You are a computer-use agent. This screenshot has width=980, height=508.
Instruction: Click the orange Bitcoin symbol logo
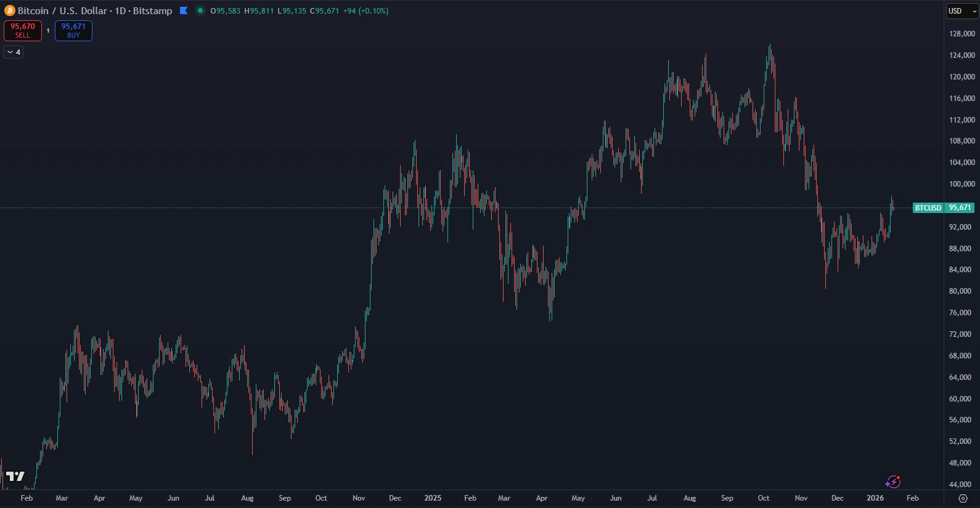pyautogui.click(x=9, y=10)
